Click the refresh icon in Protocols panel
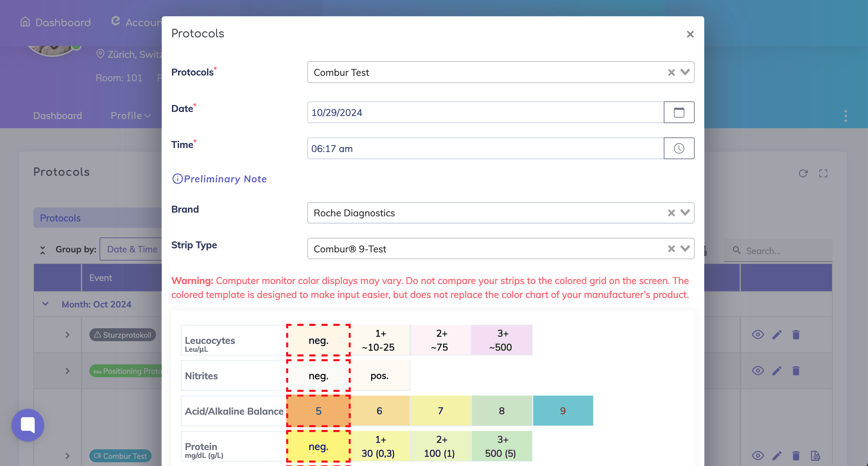This screenshot has height=466, width=868. [x=803, y=173]
